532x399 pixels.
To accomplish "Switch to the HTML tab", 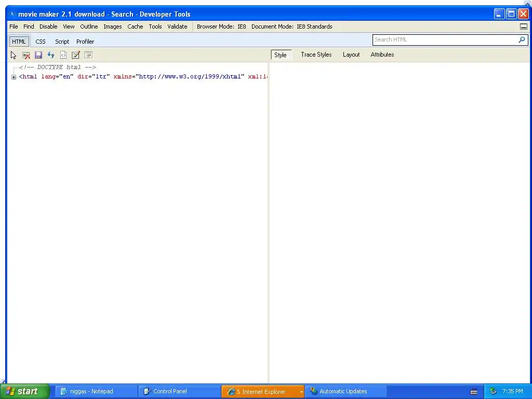I will (x=19, y=42).
